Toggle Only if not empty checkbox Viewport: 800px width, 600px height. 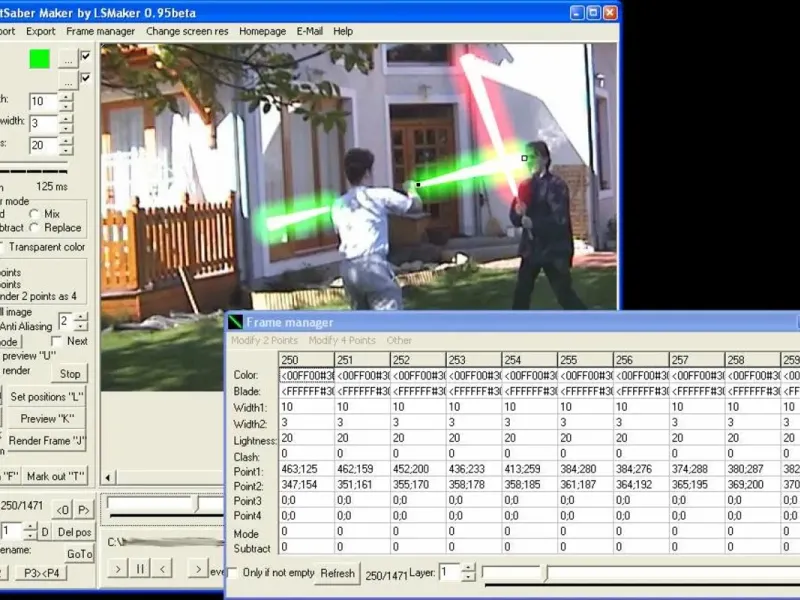pyautogui.click(x=233, y=572)
